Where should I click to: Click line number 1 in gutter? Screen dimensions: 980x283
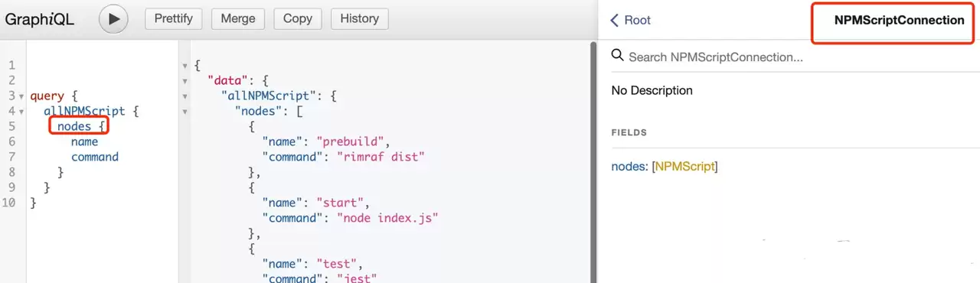11,65
